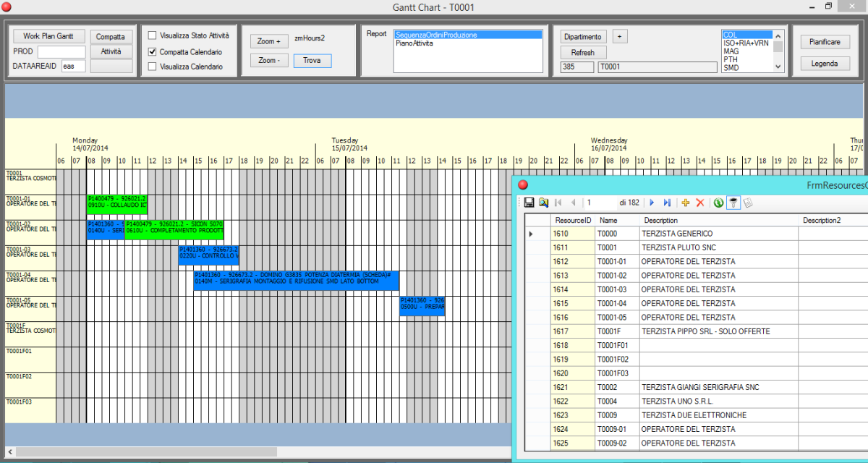Toggle the filter funnel icon
The height and width of the screenshot is (463, 868).
[733, 203]
